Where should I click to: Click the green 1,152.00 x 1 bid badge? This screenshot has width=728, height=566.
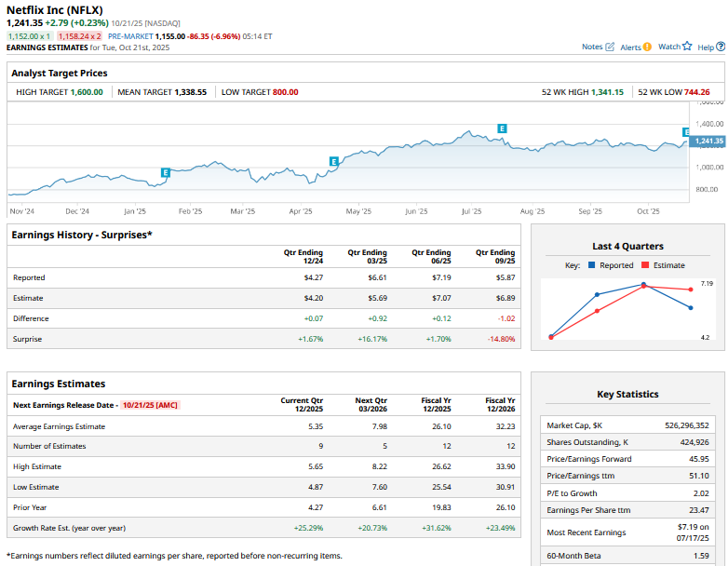click(x=30, y=36)
